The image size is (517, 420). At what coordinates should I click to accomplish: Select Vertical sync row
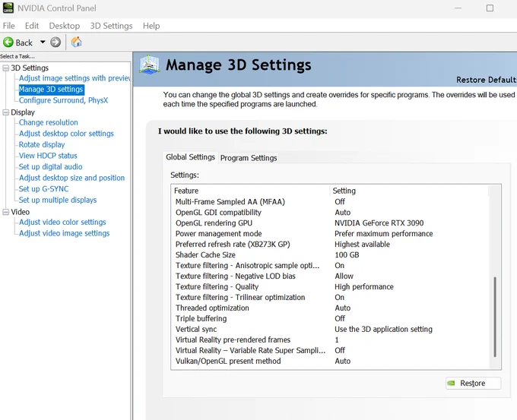330,329
